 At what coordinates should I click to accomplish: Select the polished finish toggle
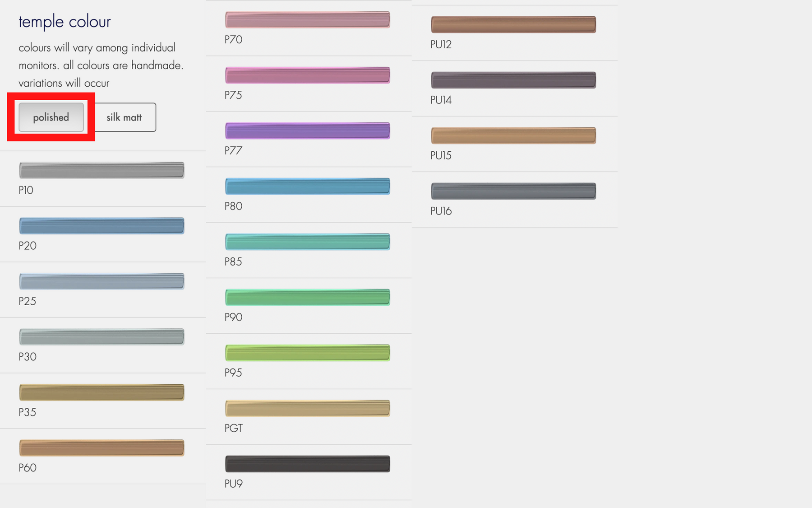51,117
